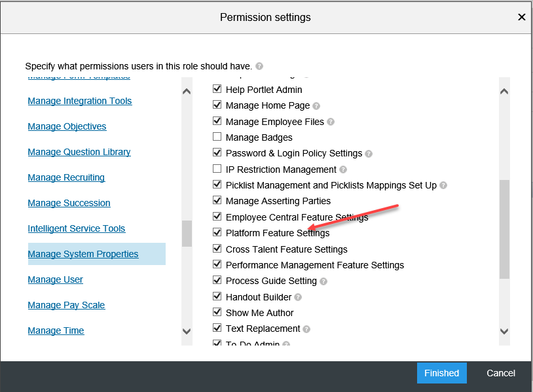Click the Finished button

click(x=441, y=373)
